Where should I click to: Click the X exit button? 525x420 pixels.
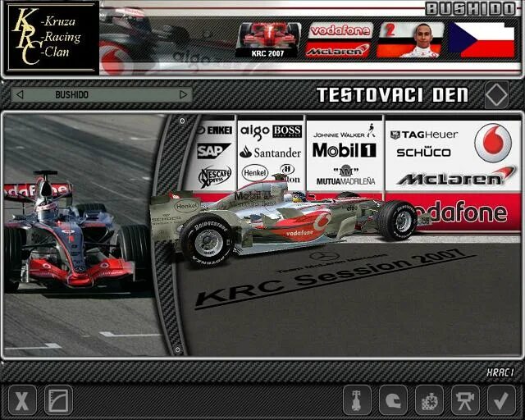click(22, 399)
